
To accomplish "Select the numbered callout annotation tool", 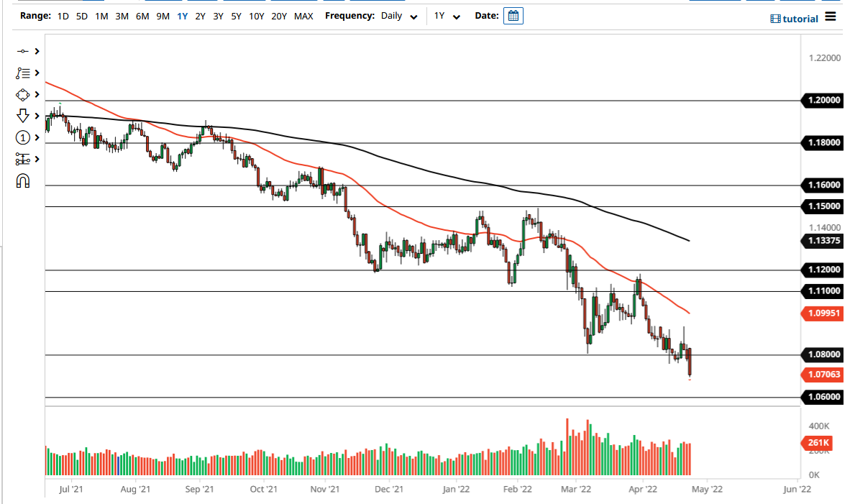I will point(24,137).
